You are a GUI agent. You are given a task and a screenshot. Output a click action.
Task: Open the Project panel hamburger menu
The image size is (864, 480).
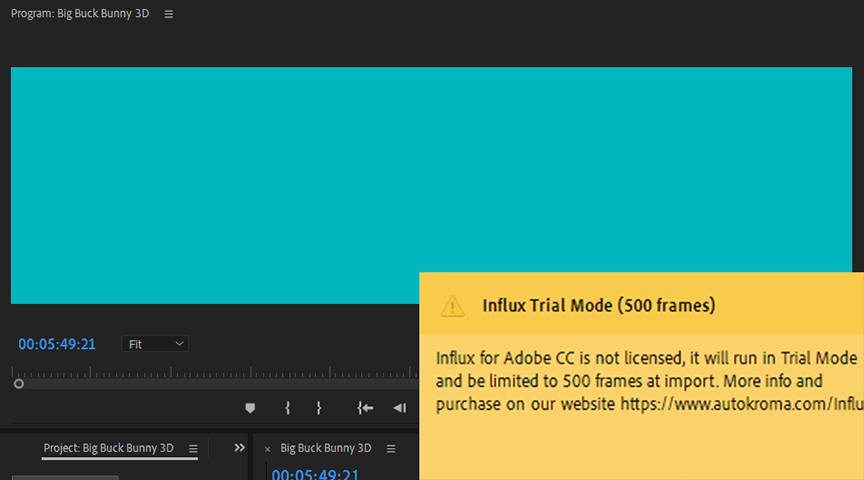point(193,448)
